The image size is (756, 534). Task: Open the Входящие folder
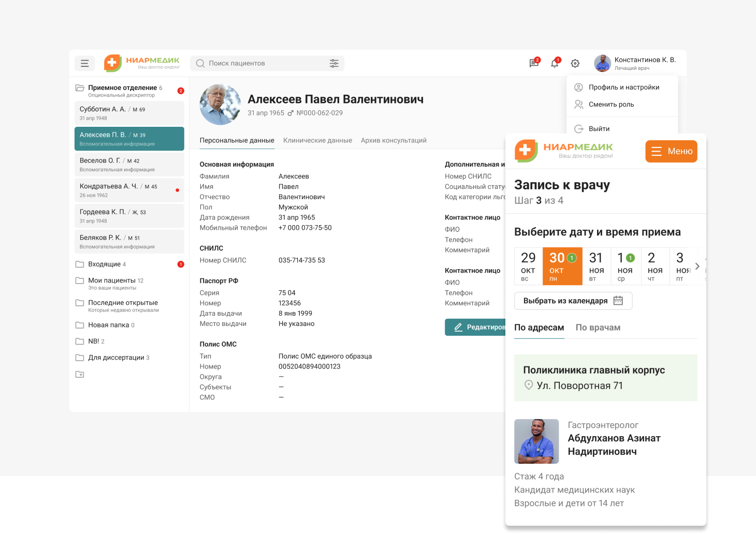coord(129,264)
